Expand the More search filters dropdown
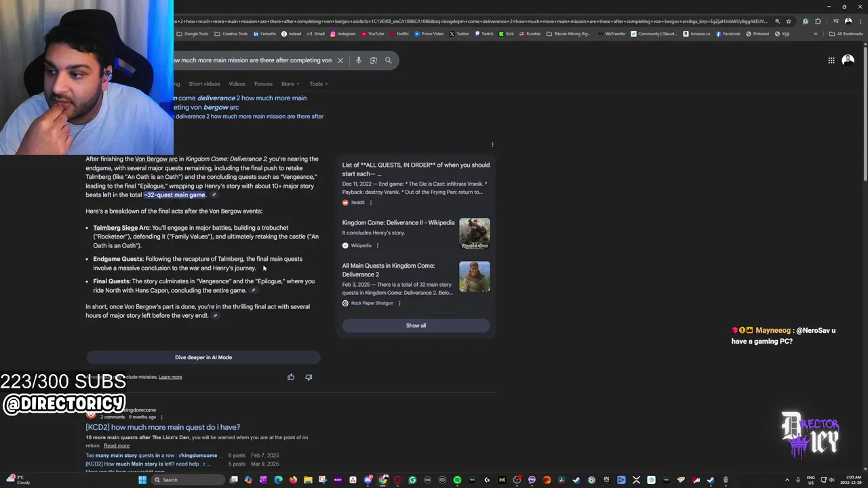868x488 pixels. (x=290, y=84)
